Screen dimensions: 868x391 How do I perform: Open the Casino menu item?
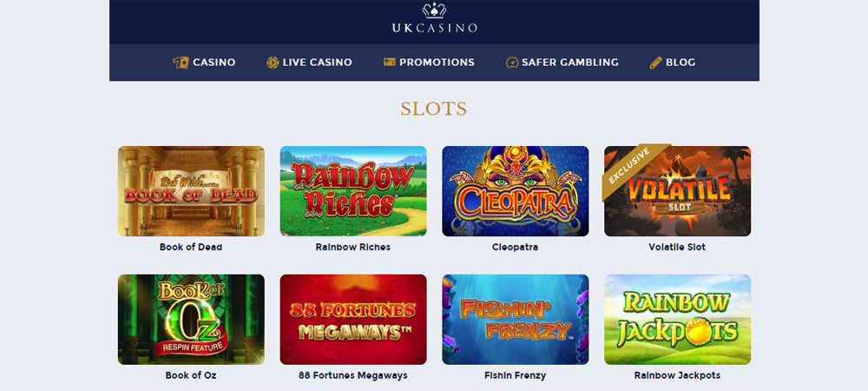(x=214, y=63)
